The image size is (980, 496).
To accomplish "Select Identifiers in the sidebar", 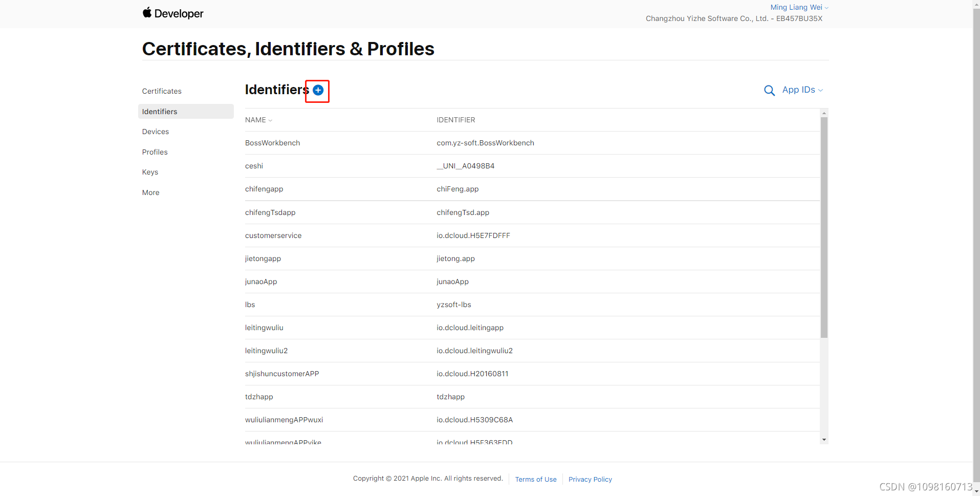I will coord(186,112).
